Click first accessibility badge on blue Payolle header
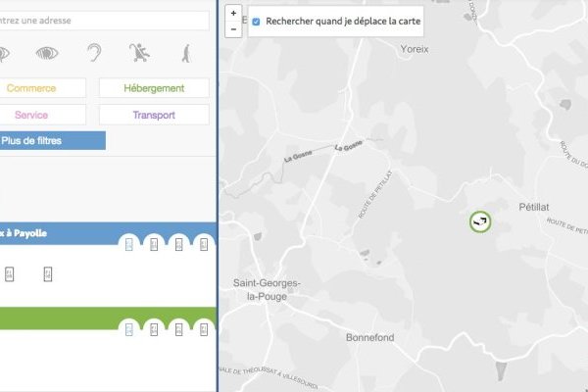 pos(129,244)
